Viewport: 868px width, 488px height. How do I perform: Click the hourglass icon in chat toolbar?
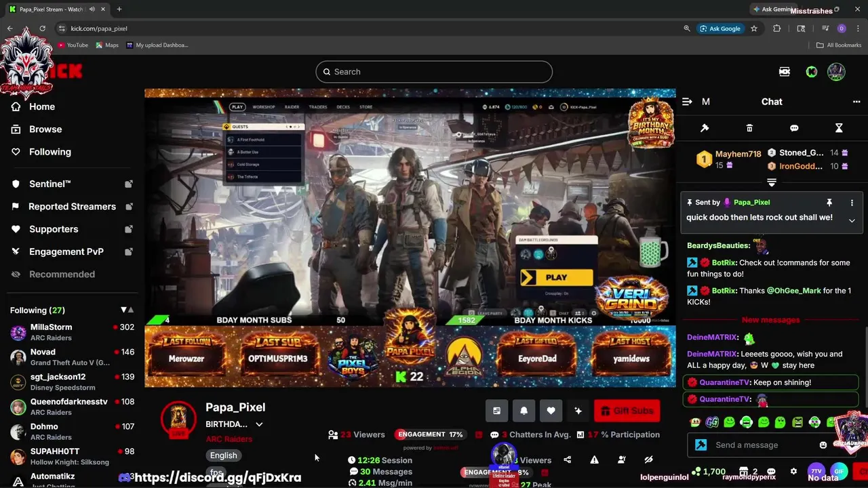click(x=839, y=128)
